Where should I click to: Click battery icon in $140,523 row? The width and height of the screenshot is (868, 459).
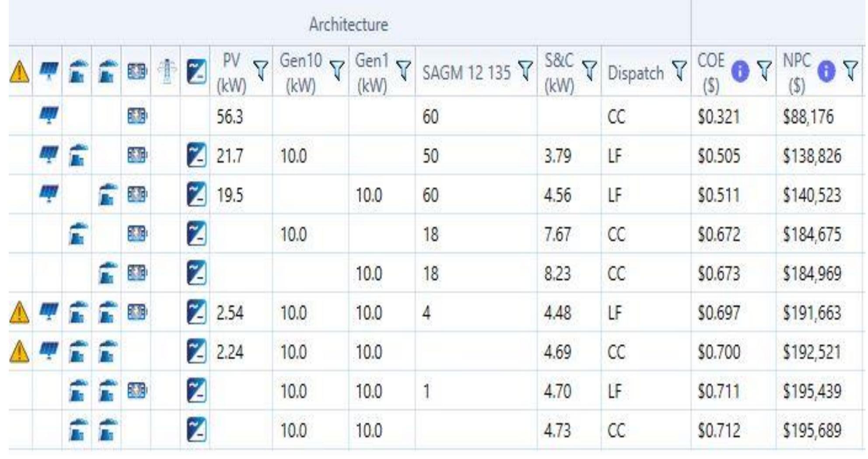[x=136, y=194]
